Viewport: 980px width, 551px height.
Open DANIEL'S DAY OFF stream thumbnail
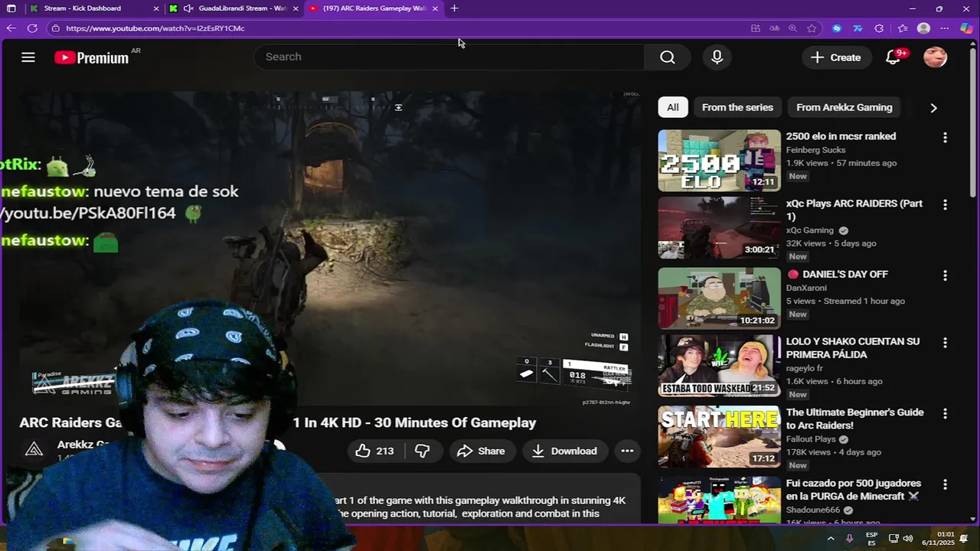pyautogui.click(x=719, y=298)
